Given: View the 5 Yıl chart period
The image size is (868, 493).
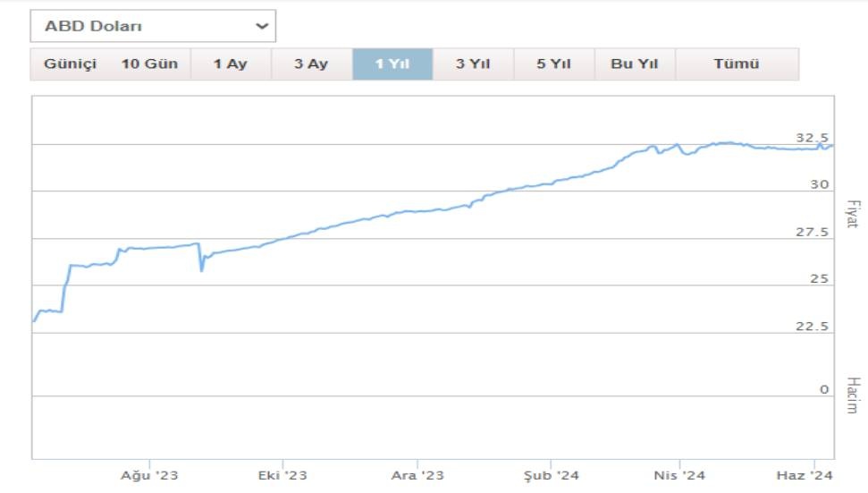Looking at the screenshot, I should click(553, 64).
